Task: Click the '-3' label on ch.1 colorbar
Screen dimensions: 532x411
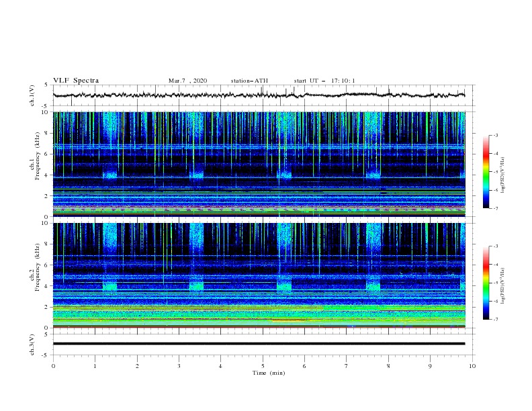Action: [x=495, y=135]
